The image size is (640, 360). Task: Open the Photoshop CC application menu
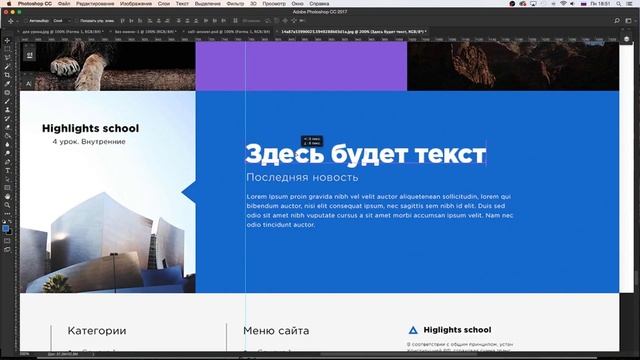(35, 3)
